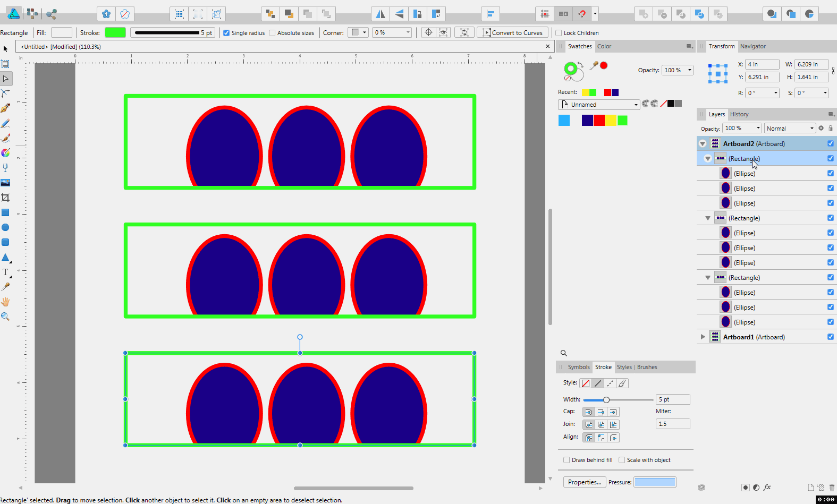Collapse the selected Rectangle layer
This screenshot has width=837, height=504.
708,158
